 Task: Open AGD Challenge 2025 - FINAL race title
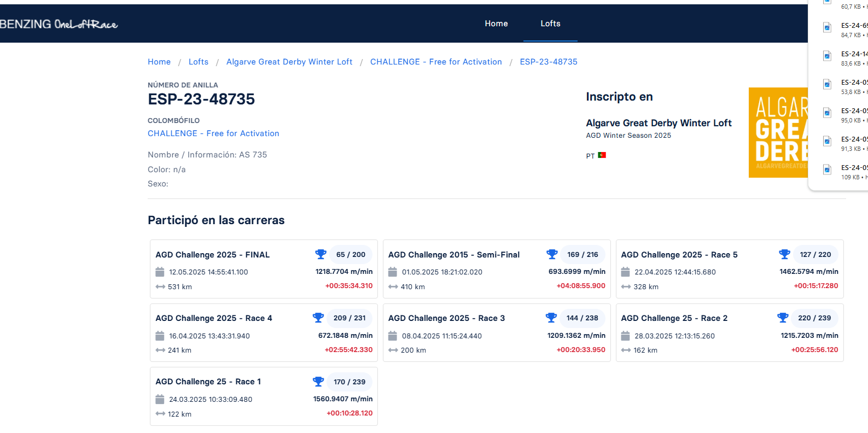point(212,255)
